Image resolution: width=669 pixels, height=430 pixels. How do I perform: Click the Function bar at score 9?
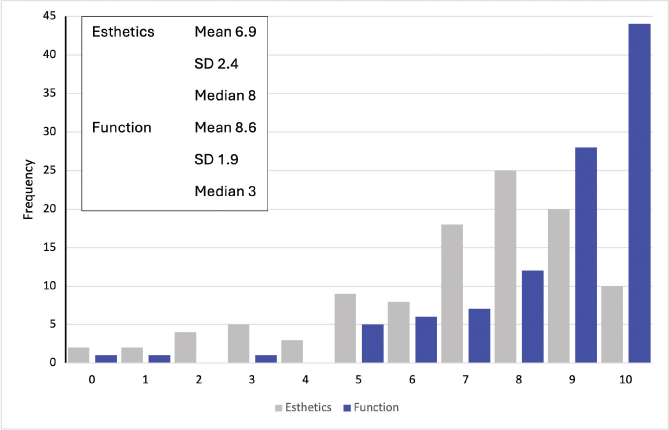point(587,254)
